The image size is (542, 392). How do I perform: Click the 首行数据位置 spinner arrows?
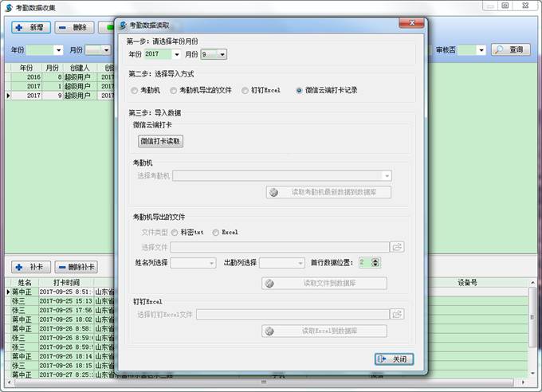[375, 262]
